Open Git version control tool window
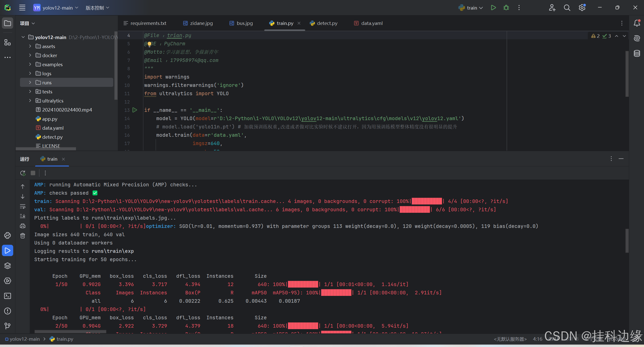644x347 pixels. tap(8, 326)
